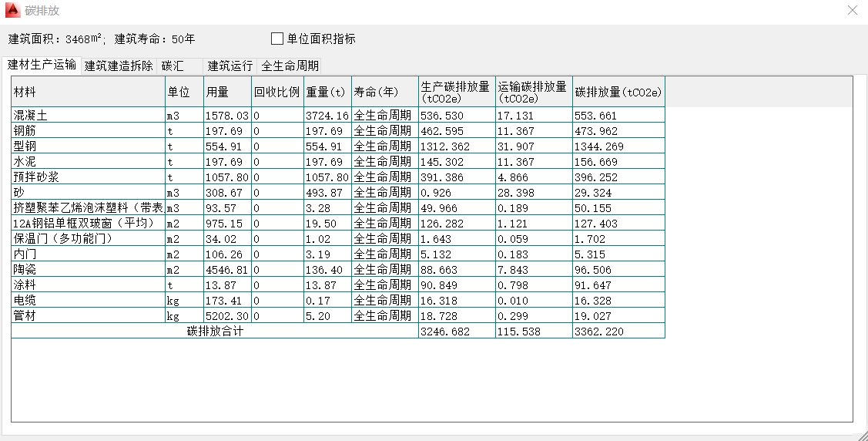Select the 生产碳排放量 column header

click(456, 92)
